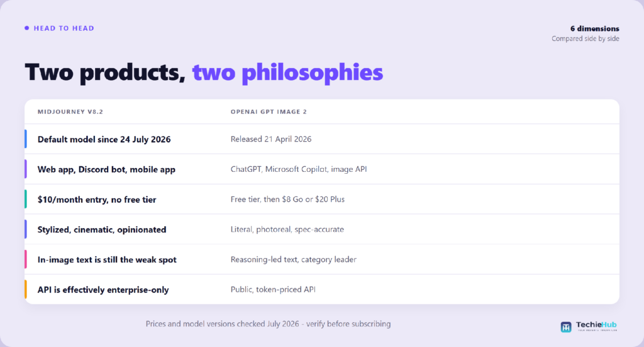Screen dimensions: 644x347
Task: Click the HEAD TO HEAD label
Action: coord(64,28)
